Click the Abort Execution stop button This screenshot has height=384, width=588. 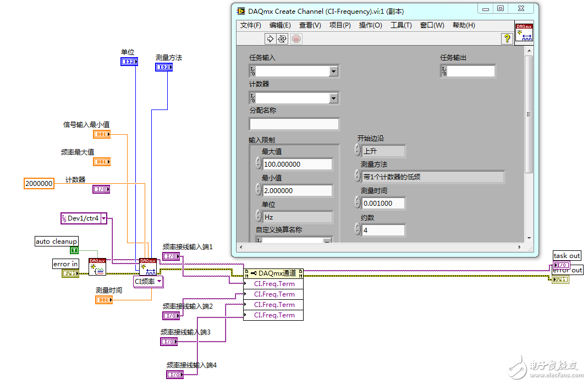296,39
